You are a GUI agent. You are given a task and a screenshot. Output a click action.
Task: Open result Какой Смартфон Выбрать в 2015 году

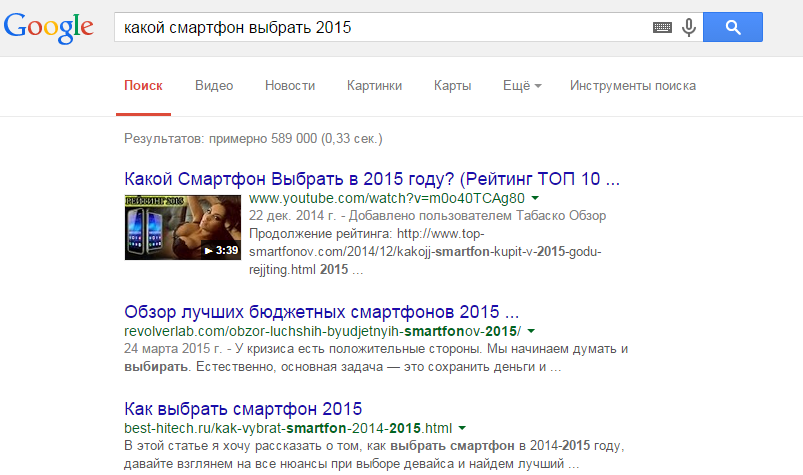click(x=372, y=179)
